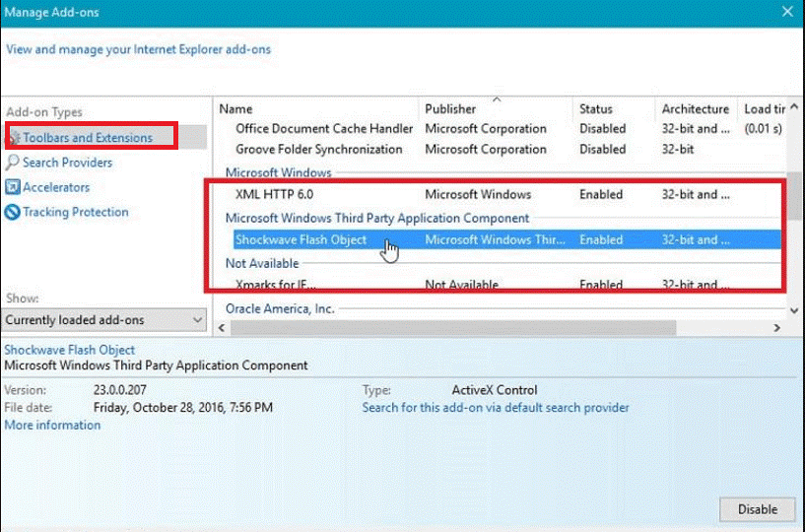Click the Disable button
This screenshot has width=805, height=532.
[x=758, y=509]
